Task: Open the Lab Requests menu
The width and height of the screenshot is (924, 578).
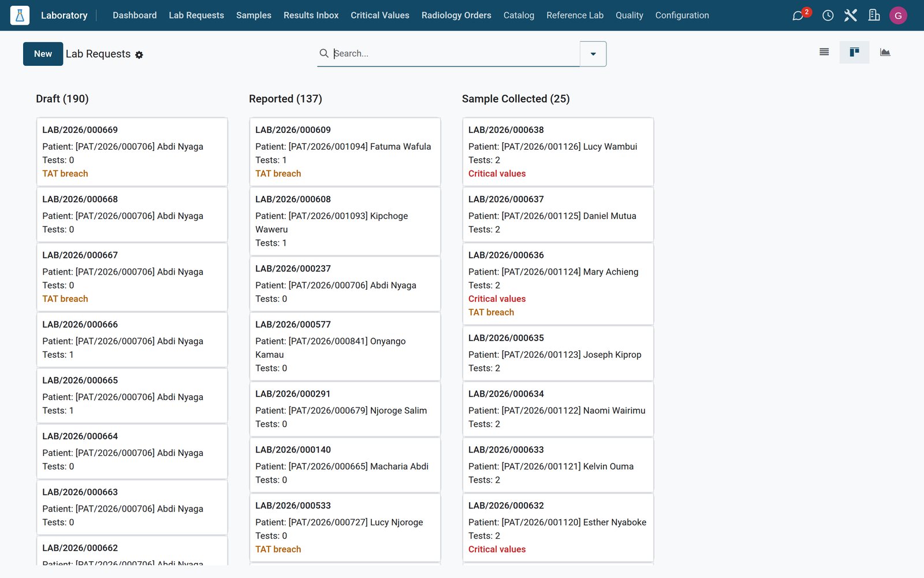Action: point(196,16)
